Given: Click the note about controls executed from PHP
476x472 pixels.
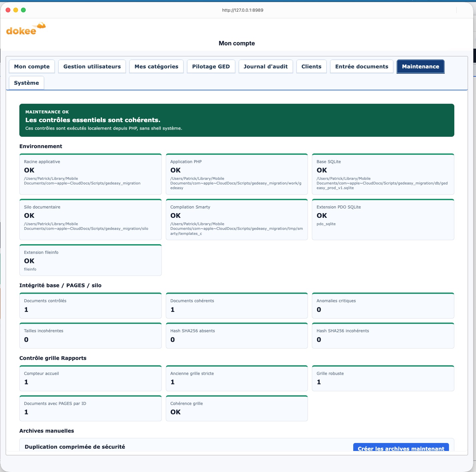Looking at the screenshot, I should (104, 128).
